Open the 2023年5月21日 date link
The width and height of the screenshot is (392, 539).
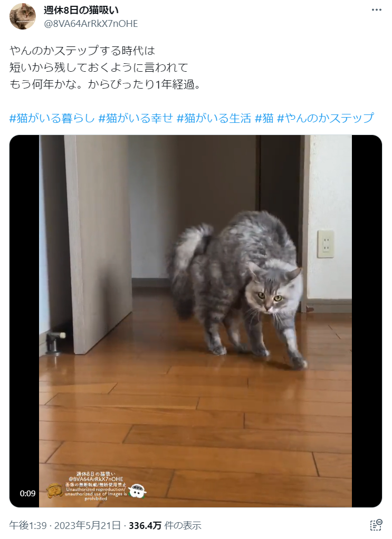click(88, 525)
